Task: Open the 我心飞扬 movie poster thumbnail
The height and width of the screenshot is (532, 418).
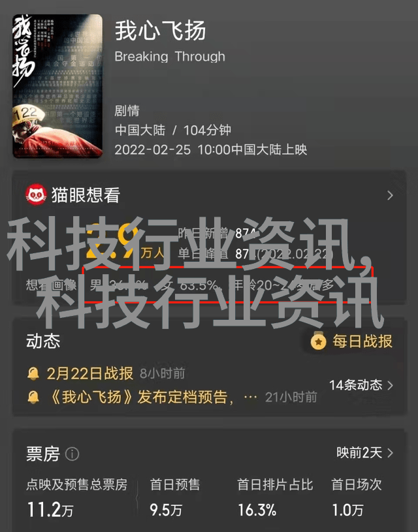Action: [57, 86]
